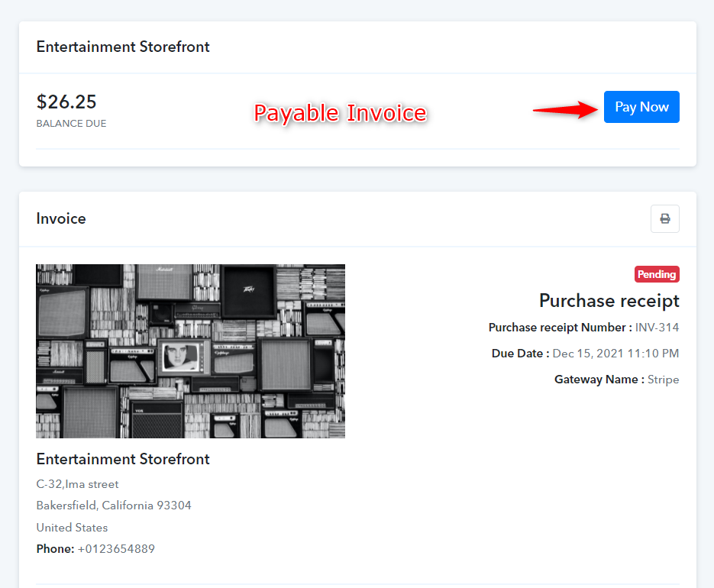
Task: Click the BALANCE DUE label
Action: tap(71, 124)
